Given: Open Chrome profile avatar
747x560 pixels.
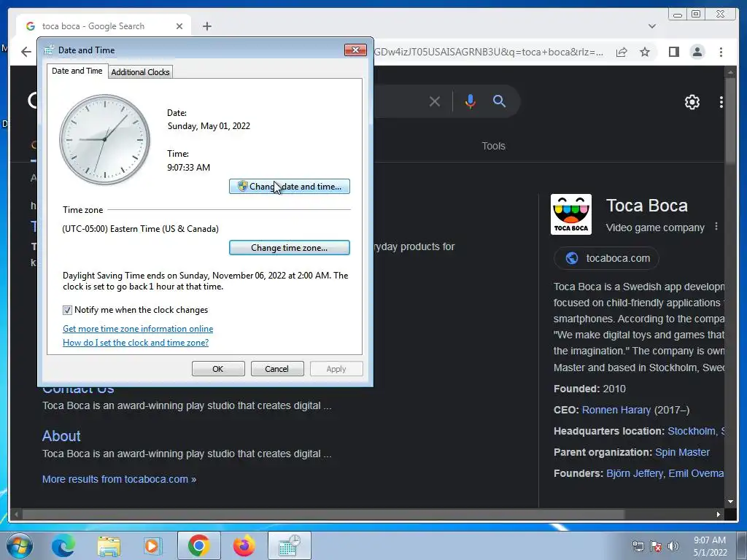Looking at the screenshot, I should tap(697, 52).
